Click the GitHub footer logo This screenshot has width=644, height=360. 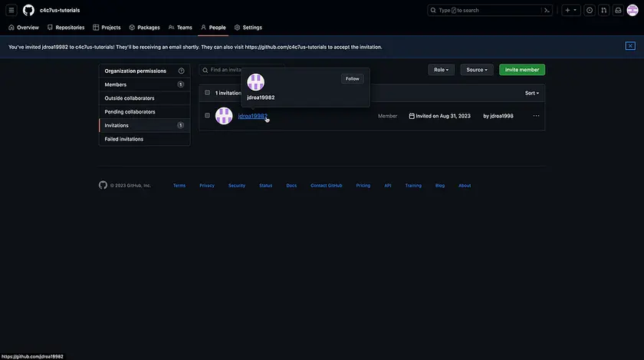pos(103,185)
